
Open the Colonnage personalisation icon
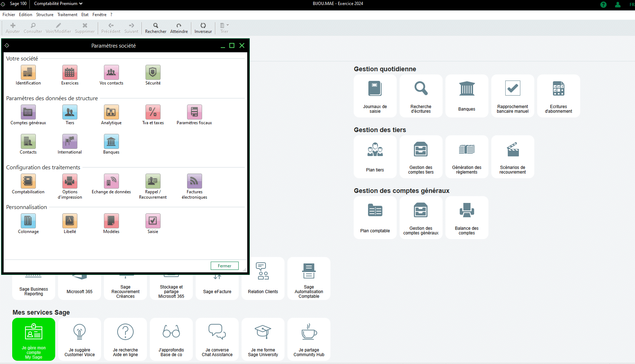(28, 221)
